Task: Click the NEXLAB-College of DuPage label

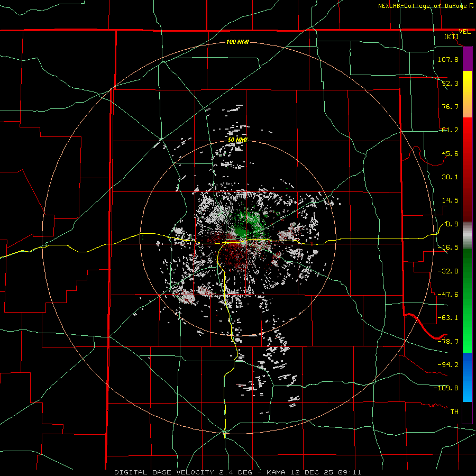Action: [x=423, y=6]
